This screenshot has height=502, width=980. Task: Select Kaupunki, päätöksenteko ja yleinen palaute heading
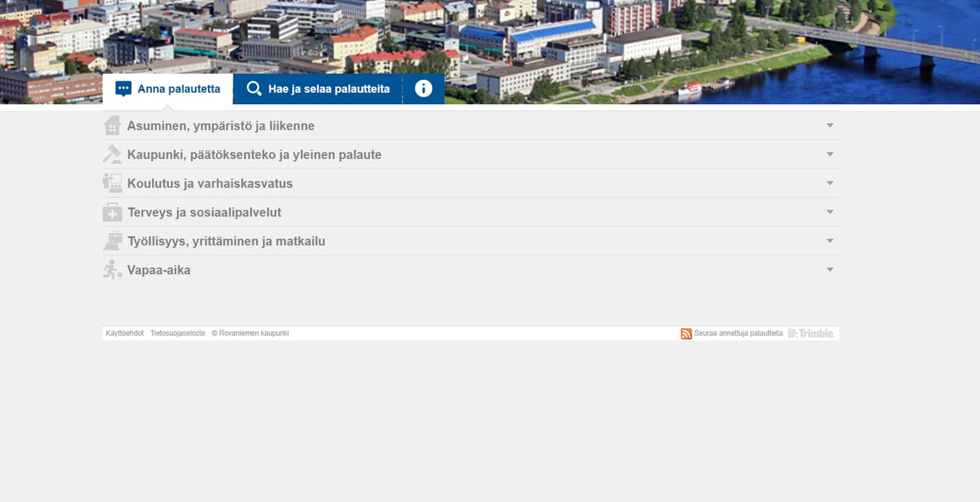point(254,155)
